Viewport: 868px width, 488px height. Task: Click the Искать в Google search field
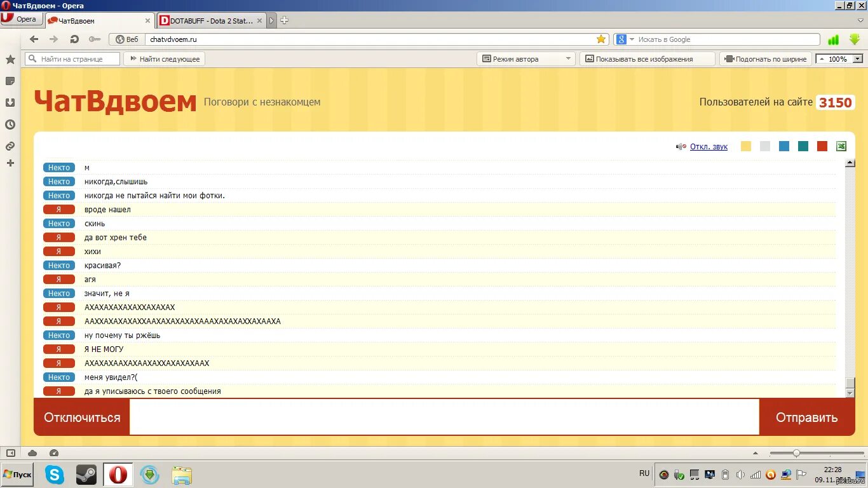click(728, 39)
